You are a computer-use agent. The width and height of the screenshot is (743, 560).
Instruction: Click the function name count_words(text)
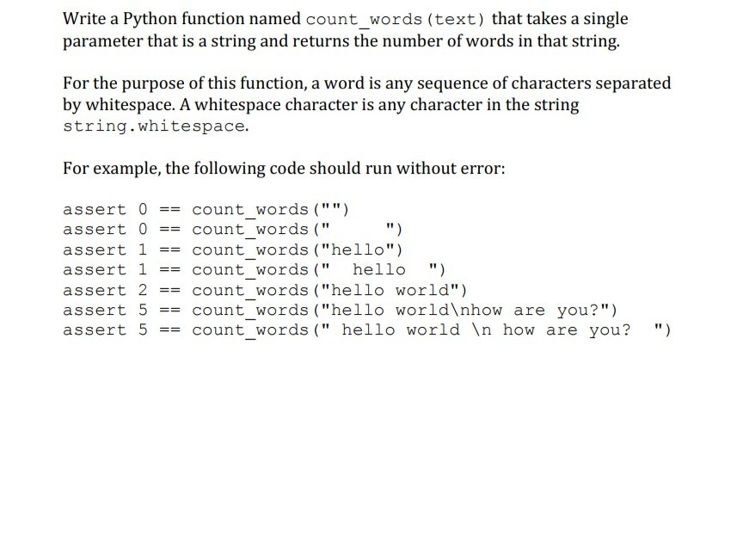click(x=397, y=19)
